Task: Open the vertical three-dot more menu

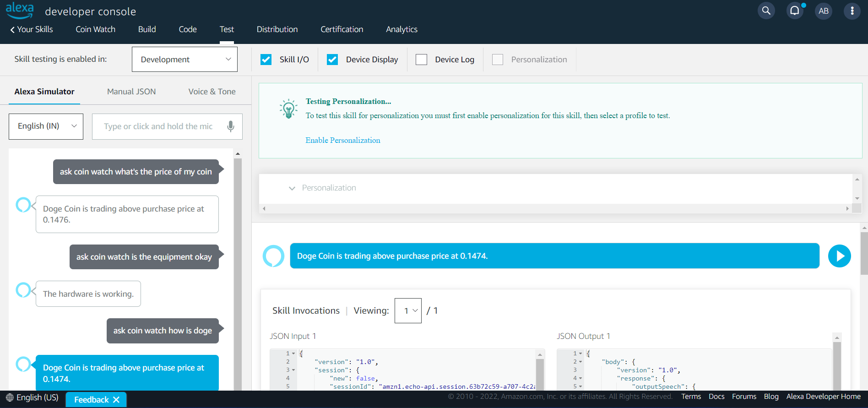Action: pyautogui.click(x=852, y=11)
